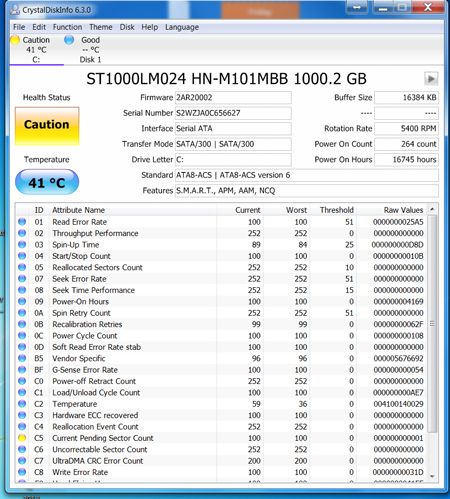Viewport: 450px width, 499px height.
Task: Click the status icon of Spin Retry Count
Action: 22,313
